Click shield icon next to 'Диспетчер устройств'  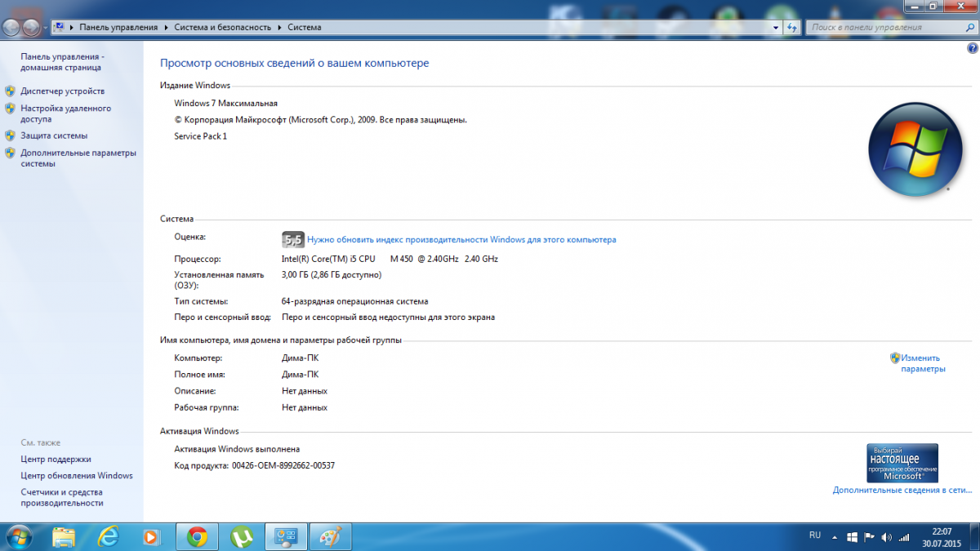tap(10, 91)
